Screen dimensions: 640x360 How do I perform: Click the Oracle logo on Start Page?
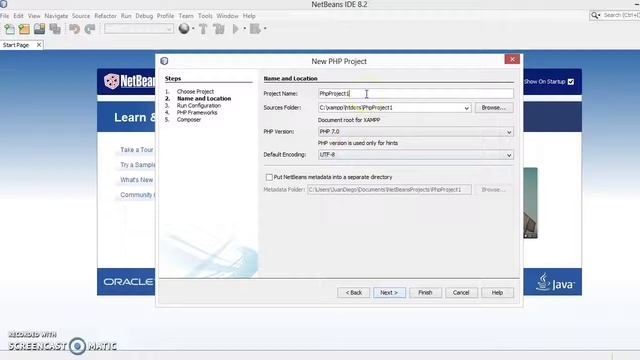(x=128, y=282)
